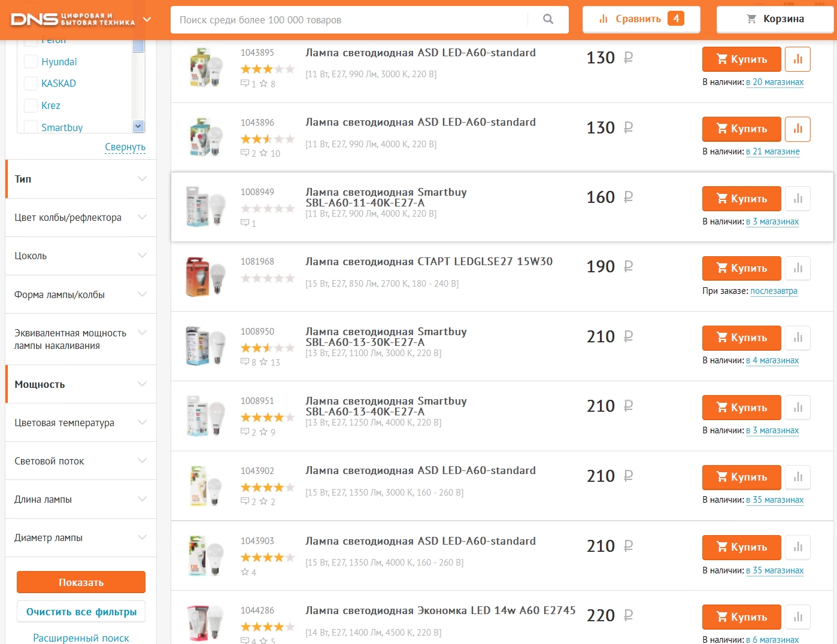Expand the Цветовая температура filter
This screenshot has height=644, width=837.
pyautogui.click(x=81, y=423)
